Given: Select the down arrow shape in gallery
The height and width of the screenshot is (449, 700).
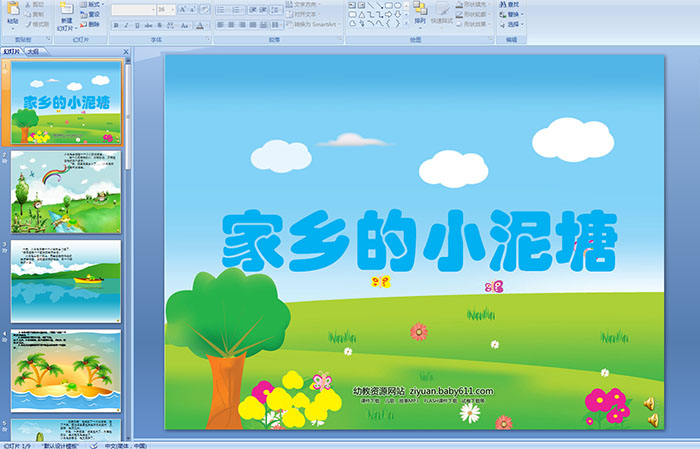Looking at the screenshot, I should (398, 15).
